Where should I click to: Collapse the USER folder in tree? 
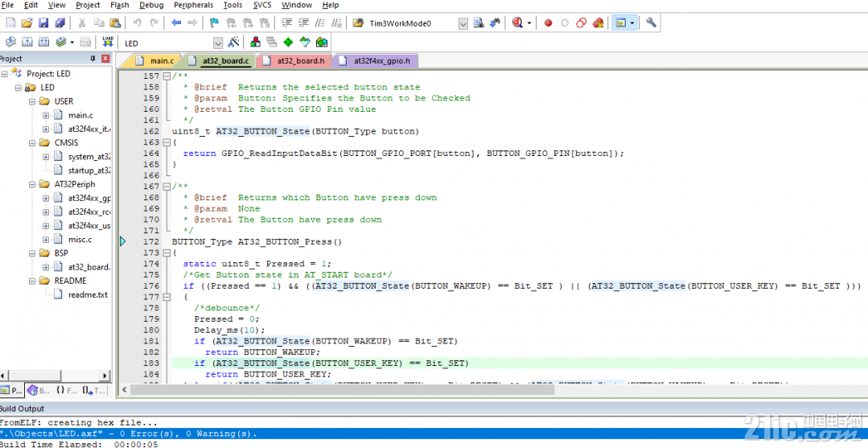pyautogui.click(x=32, y=101)
